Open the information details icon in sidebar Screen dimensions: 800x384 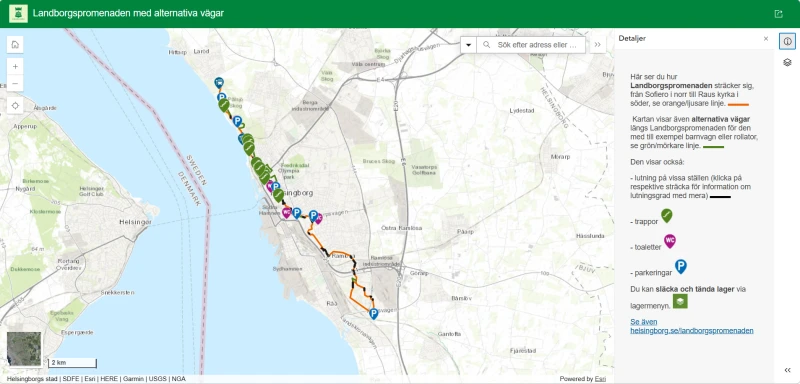[x=787, y=41]
